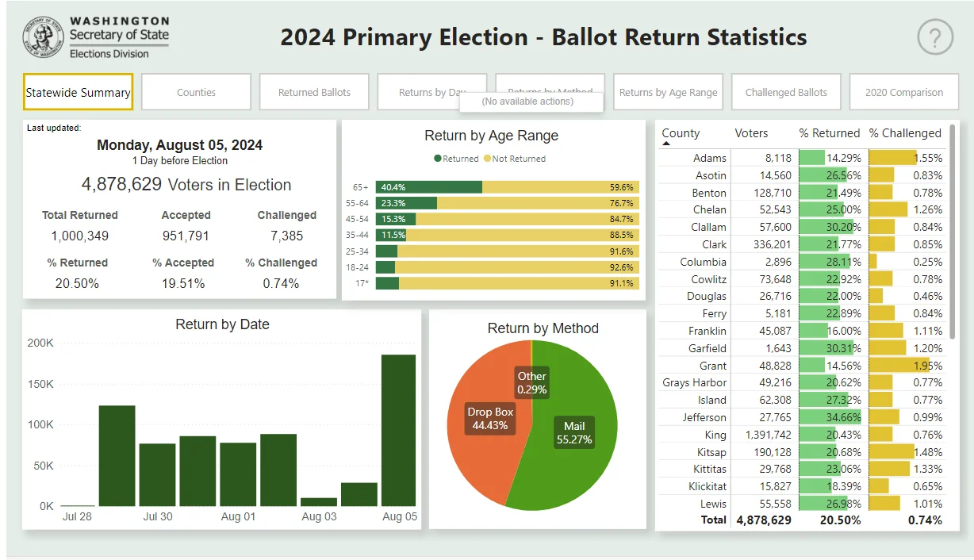The image size is (974, 560).
Task: Toggle the Returned legend marker
Action: click(x=438, y=159)
